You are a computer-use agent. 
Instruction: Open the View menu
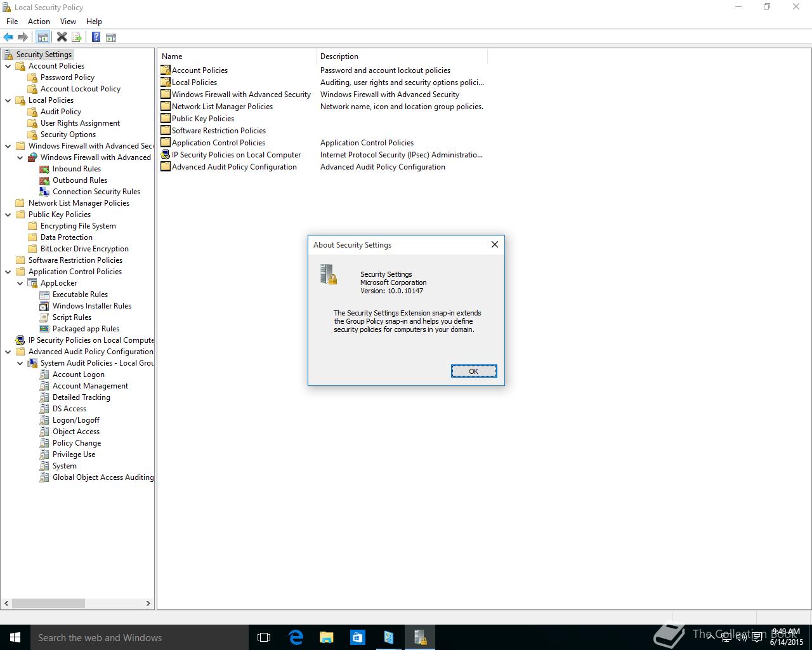[68, 22]
